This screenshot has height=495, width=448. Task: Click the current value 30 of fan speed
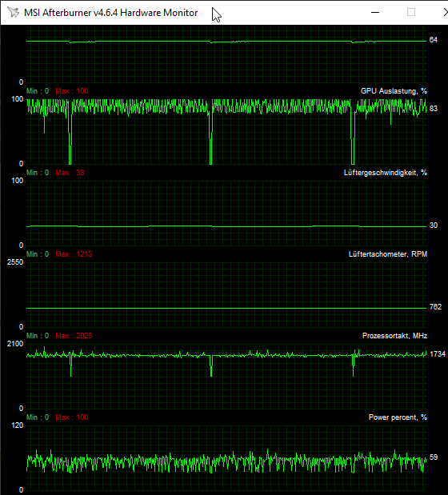point(434,226)
